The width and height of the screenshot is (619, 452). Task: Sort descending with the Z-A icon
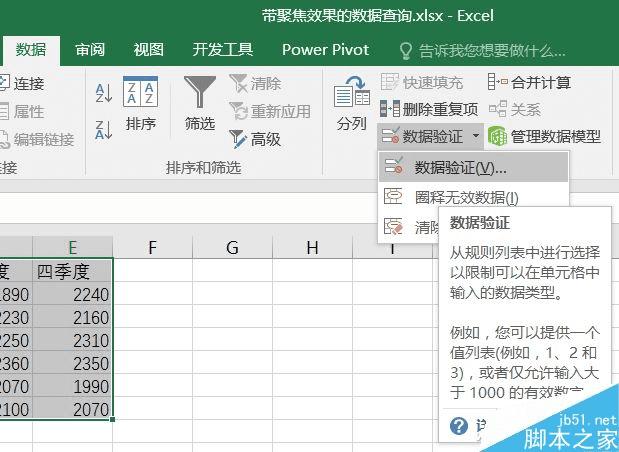tap(104, 130)
